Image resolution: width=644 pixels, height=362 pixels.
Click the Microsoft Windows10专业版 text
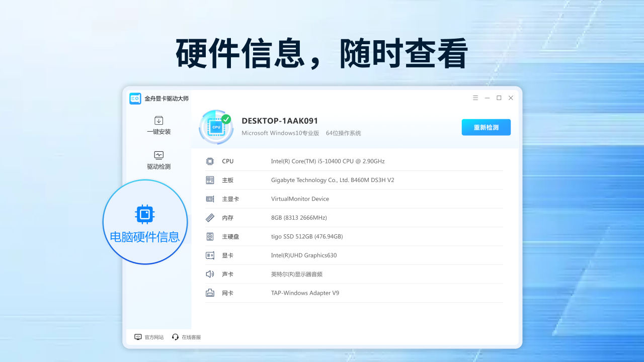coord(280,133)
